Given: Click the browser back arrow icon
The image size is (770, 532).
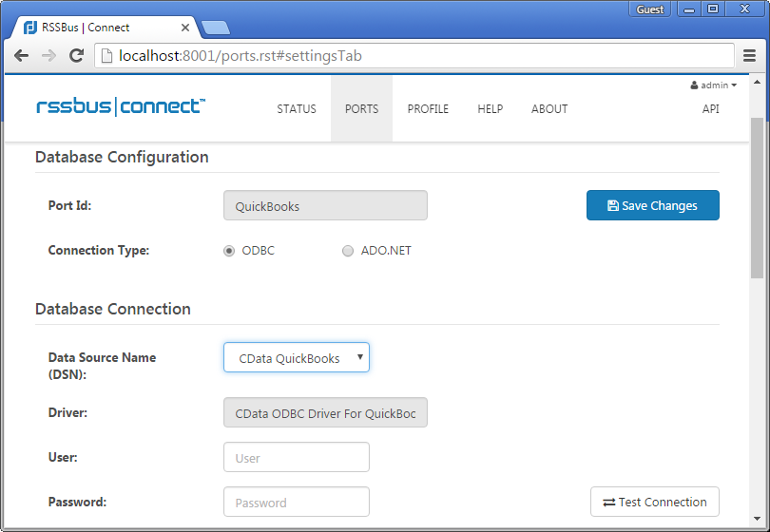Looking at the screenshot, I should click(21, 56).
